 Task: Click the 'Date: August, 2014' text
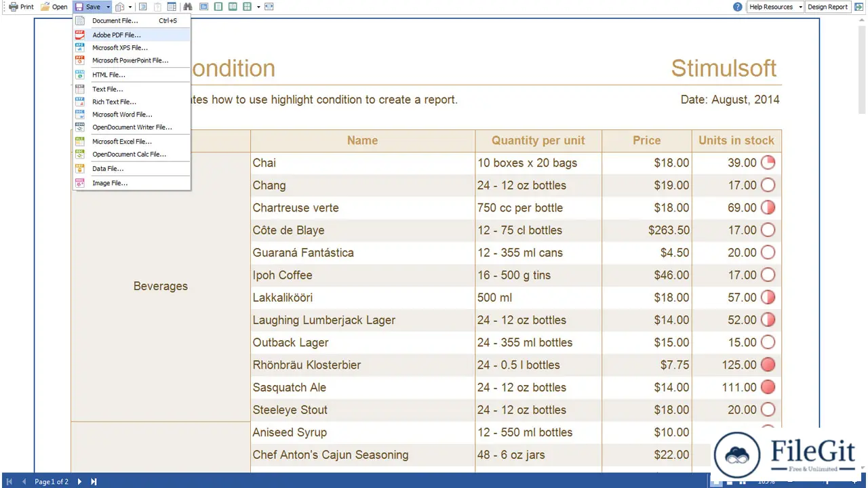click(730, 100)
